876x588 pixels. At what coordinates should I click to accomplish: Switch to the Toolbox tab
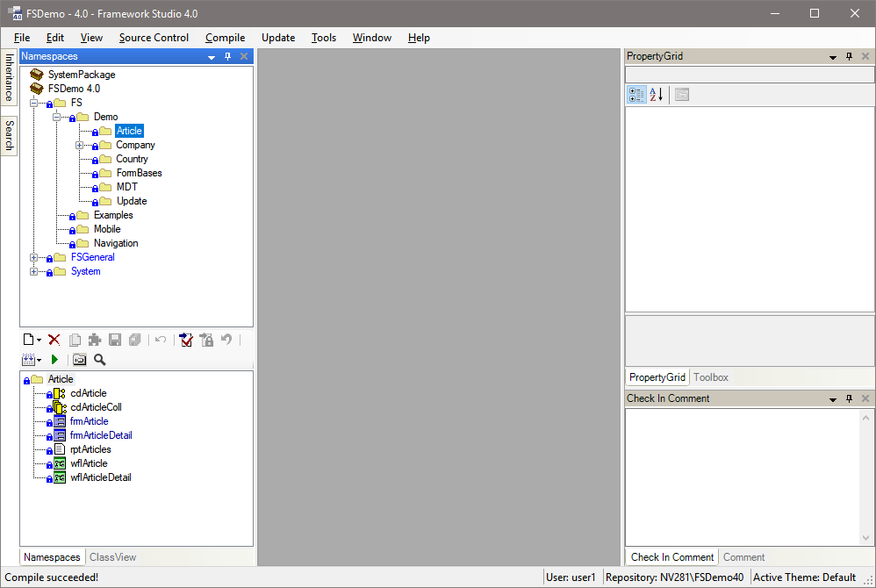point(710,377)
